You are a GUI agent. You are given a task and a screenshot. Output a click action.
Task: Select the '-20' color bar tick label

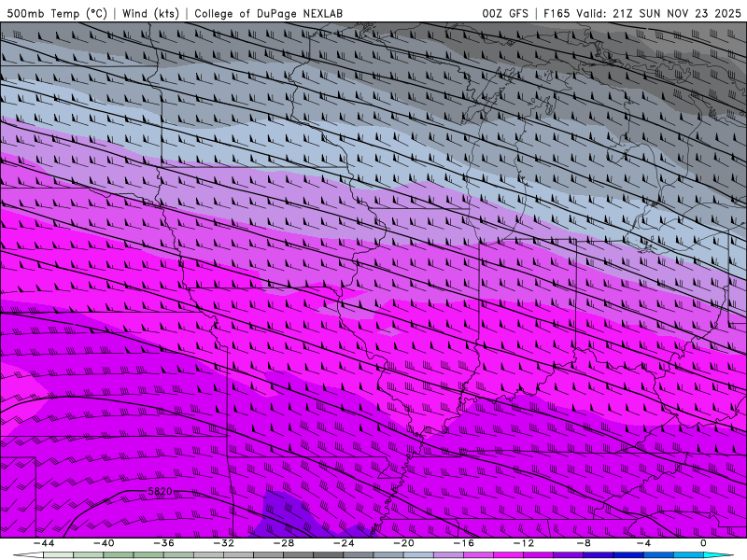[403, 543]
